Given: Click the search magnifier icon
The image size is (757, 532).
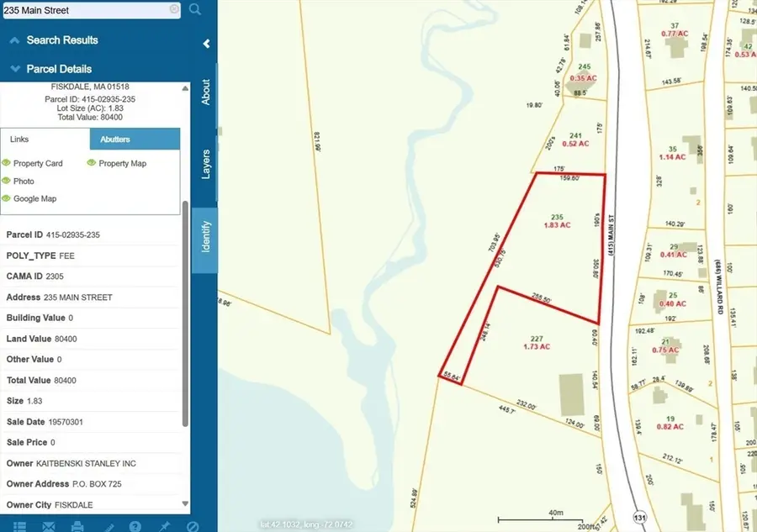Looking at the screenshot, I should pyautogui.click(x=195, y=9).
